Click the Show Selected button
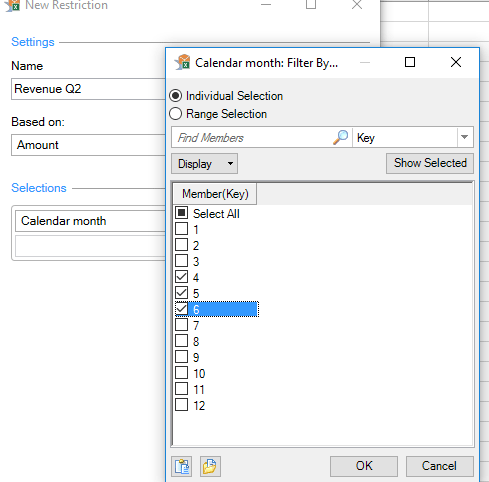The width and height of the screenshot is (489, 482). pyautogui.click(x=430, y=163)
